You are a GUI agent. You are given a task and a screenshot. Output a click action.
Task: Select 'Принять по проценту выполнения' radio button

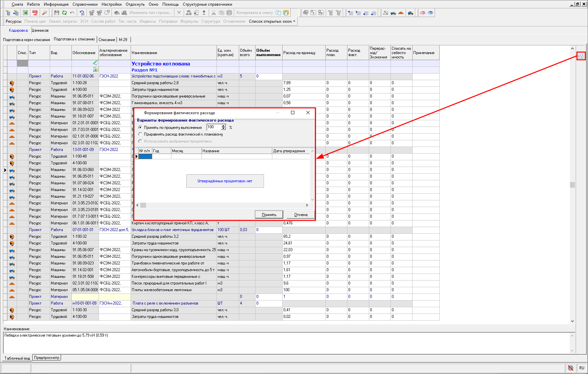tap(140, 128)
